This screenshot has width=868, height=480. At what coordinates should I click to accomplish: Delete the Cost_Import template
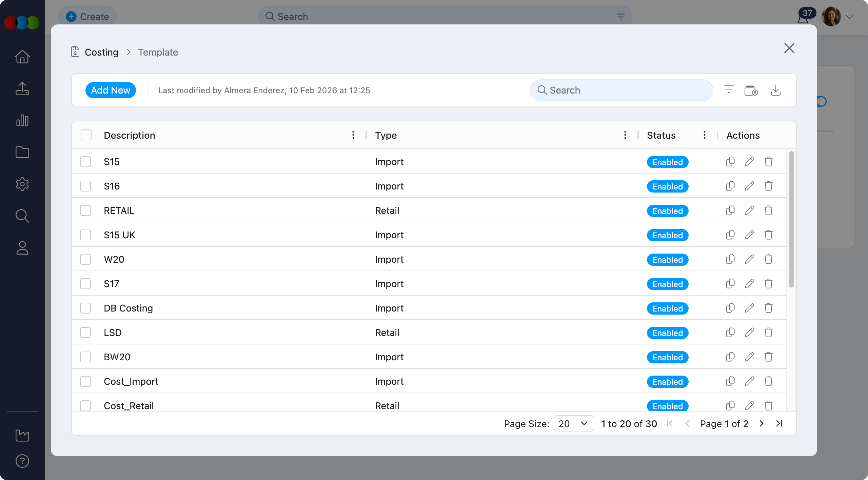coord(768,381)
